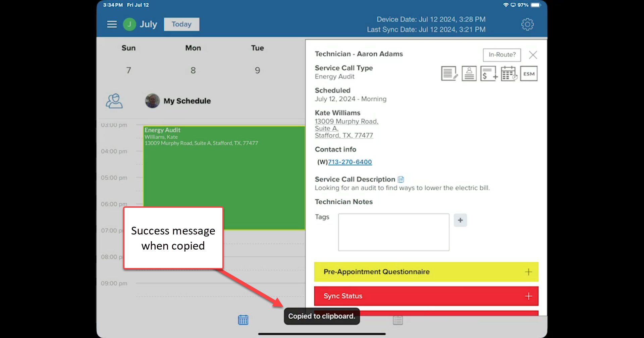Viewport: 644px width, 338px height.
Task: Copy the service call description icon
Action: pos(401,180)
